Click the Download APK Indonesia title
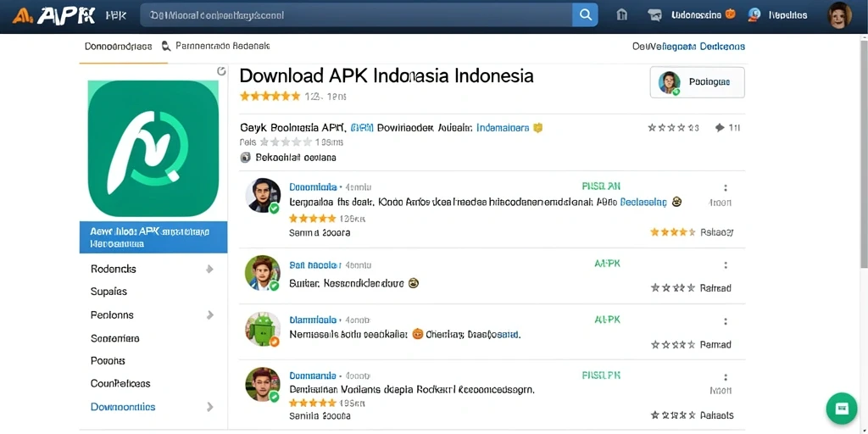This screenshot has height=434, width=868. point(387,75)
